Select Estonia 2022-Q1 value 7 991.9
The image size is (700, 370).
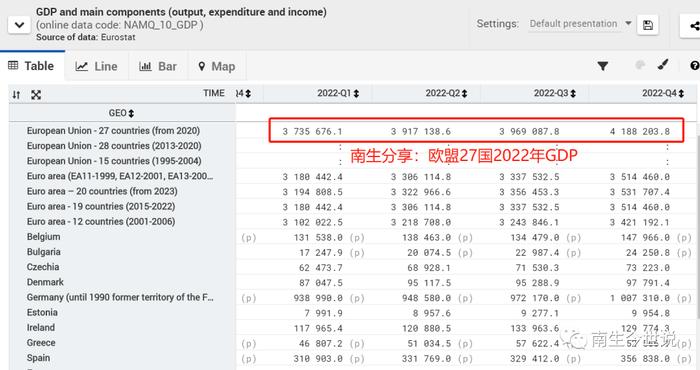click(x=323, y=314)
